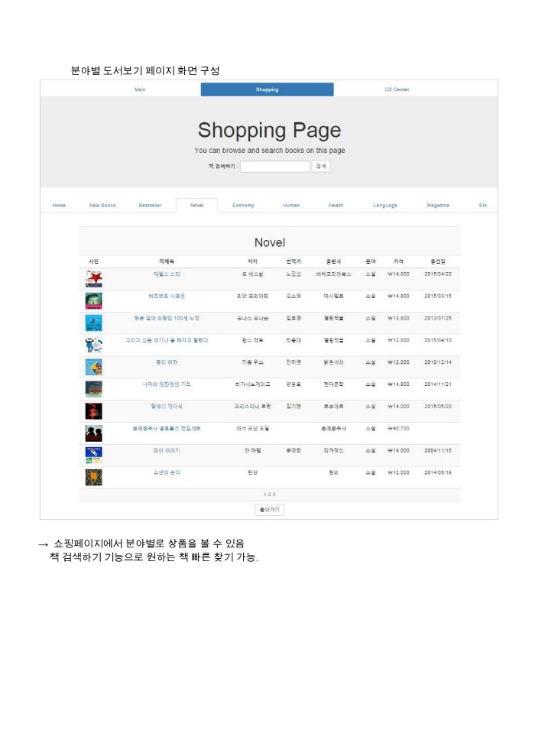Click the red-black cover in the ₩14,000 2015/05/20 row
The height and width of the screenshot is (756, 535).
coord(93,411)
